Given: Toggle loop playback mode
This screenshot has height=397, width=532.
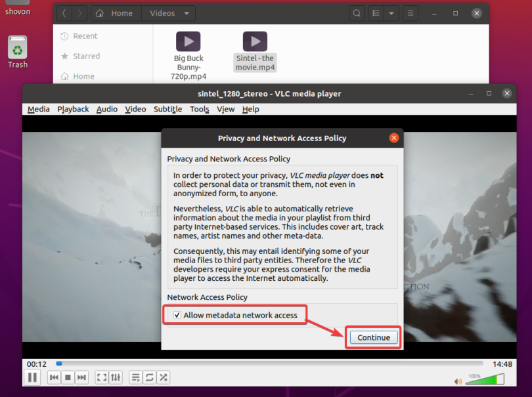Looking at the screenshot, I should [x=149, y=377].
